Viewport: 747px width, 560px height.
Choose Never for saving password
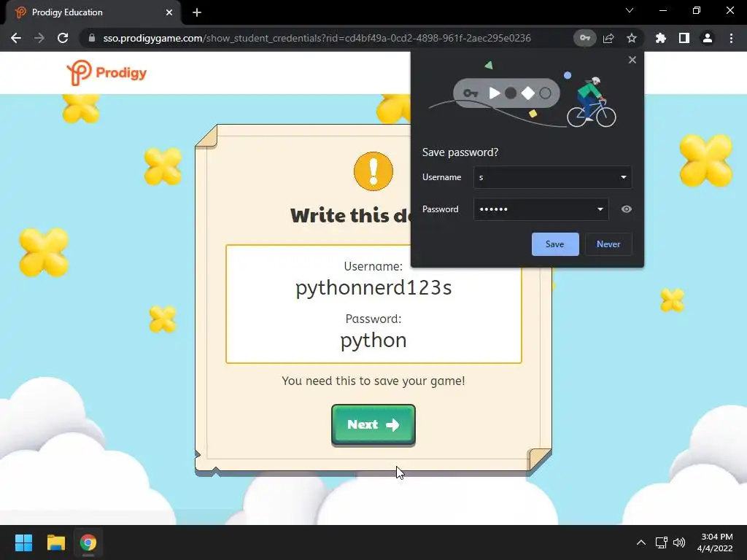point(608,244)
